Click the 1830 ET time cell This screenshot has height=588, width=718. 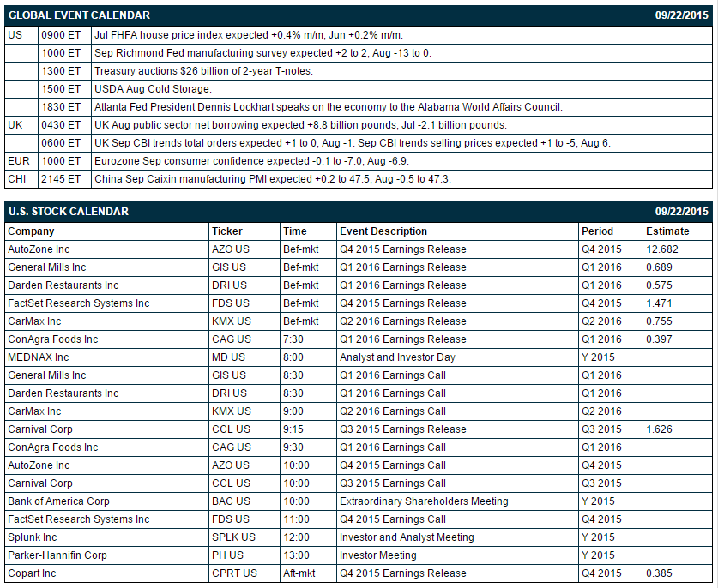click(x=61, y=107)
